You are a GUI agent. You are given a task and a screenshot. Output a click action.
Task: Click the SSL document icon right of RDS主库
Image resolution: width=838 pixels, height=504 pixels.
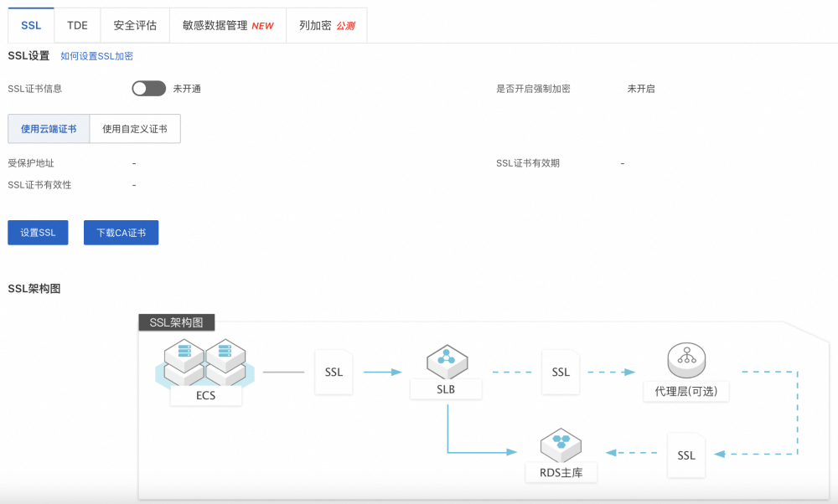685,455
